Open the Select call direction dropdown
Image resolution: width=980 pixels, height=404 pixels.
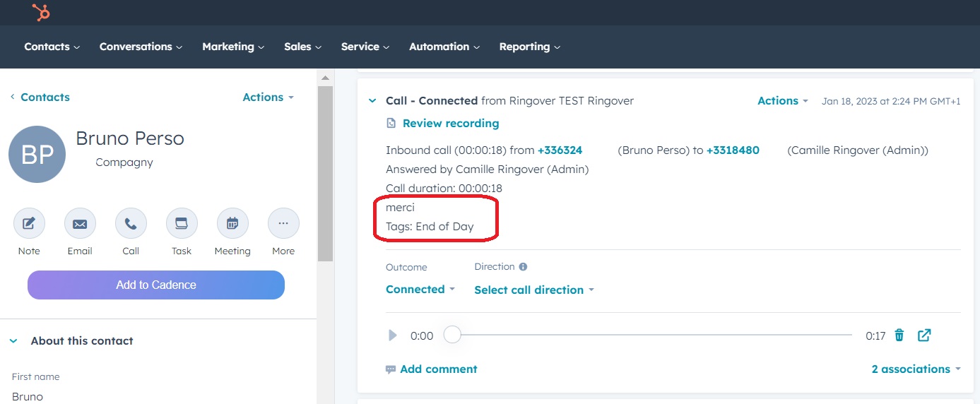(534, 290)
